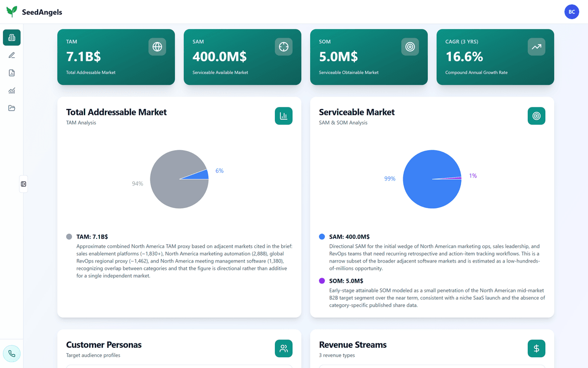588x368 pixels.
Task: Click the "3 revenue types" subtitle
Action: coord(337,355)
